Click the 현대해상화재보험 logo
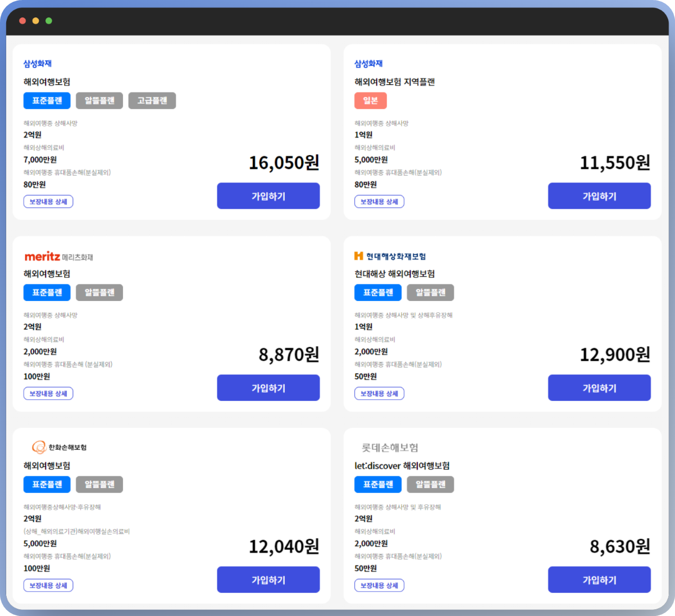 [x=390, y=256]
